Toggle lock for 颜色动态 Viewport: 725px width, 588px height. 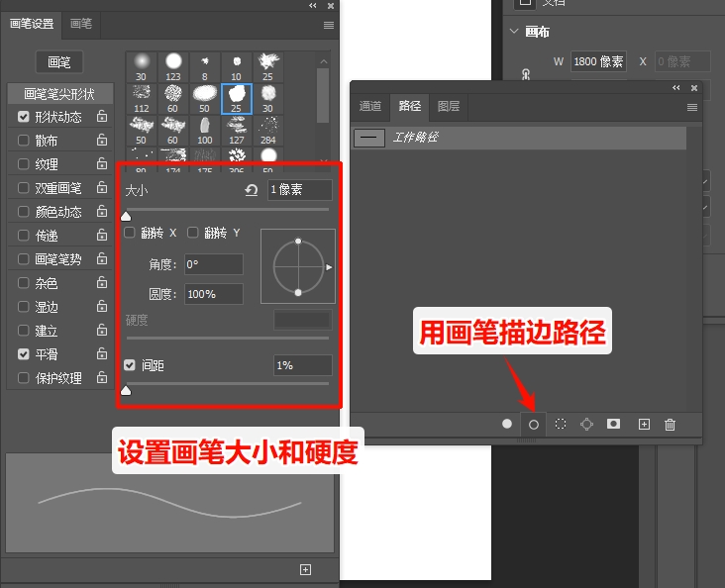[x=102, y=211]
